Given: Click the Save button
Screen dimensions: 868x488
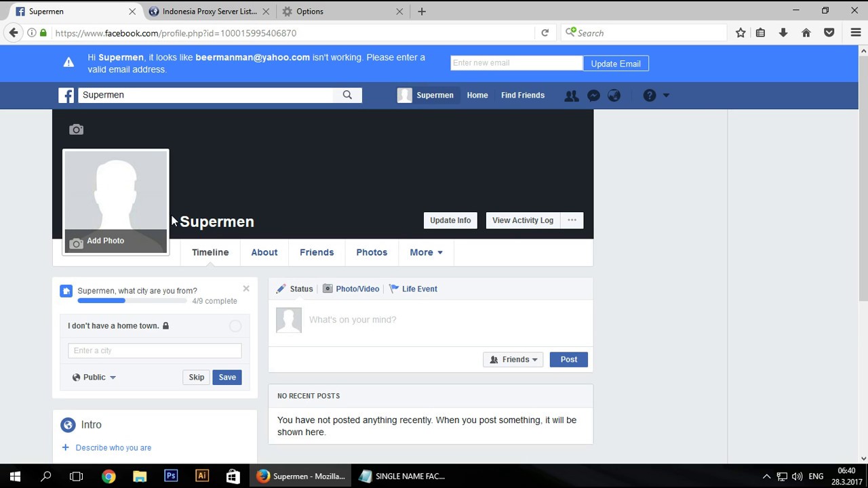Looking at the screenshot, I should 227,378.
